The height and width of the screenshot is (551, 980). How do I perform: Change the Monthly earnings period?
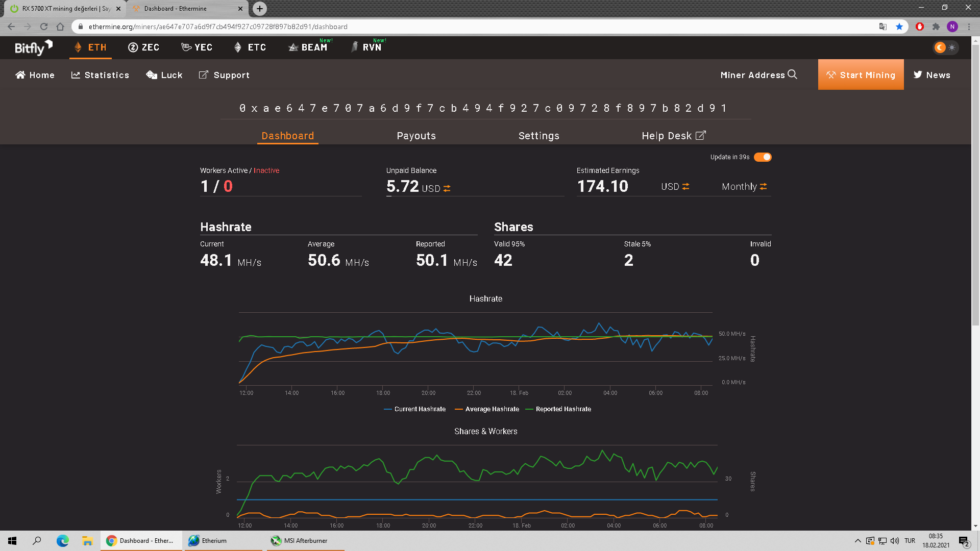click(763, 187)
